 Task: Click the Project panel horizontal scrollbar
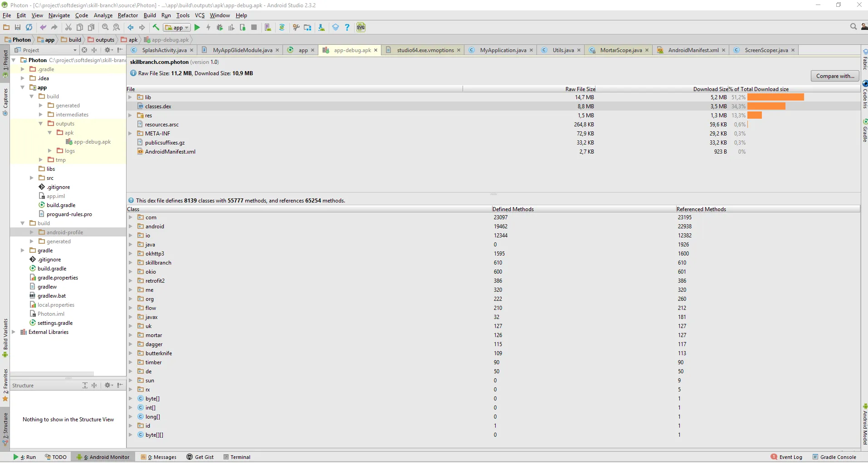tap(52, 374)
